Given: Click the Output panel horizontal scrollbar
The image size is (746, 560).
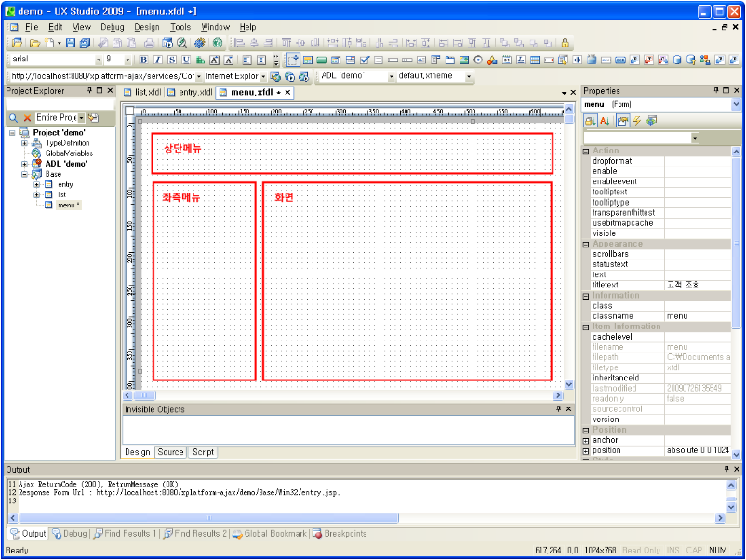Looking at the screenshot, I should pyautogui.click(x=208, y=518).
